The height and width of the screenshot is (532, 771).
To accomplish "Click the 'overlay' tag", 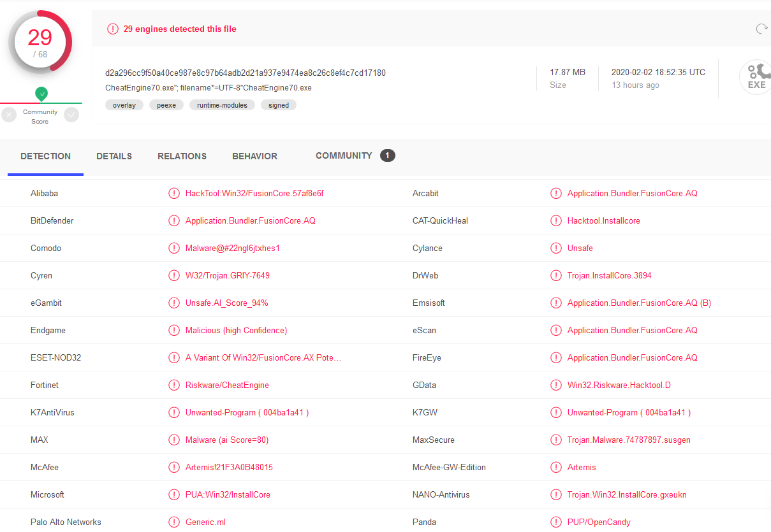I will pos(124,105).
